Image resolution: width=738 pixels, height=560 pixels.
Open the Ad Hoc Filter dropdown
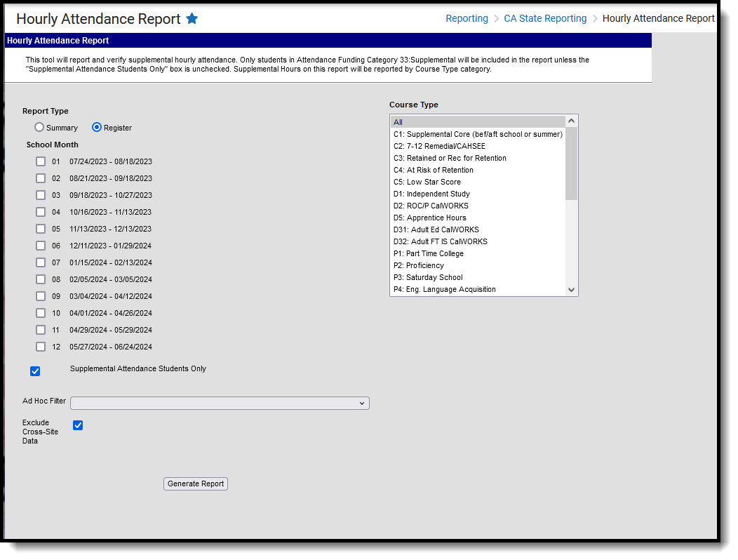220,404
